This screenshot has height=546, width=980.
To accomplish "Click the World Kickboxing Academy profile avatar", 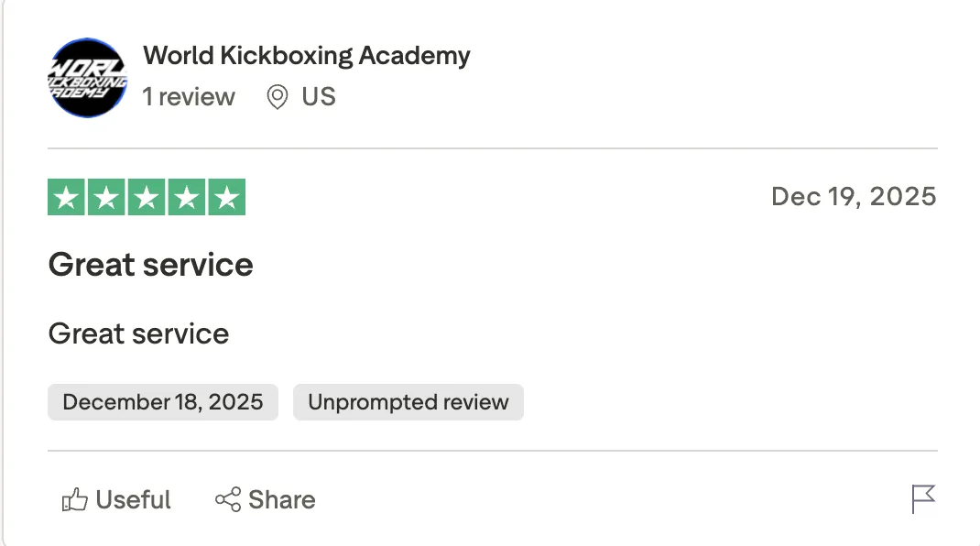I will 87,78.
